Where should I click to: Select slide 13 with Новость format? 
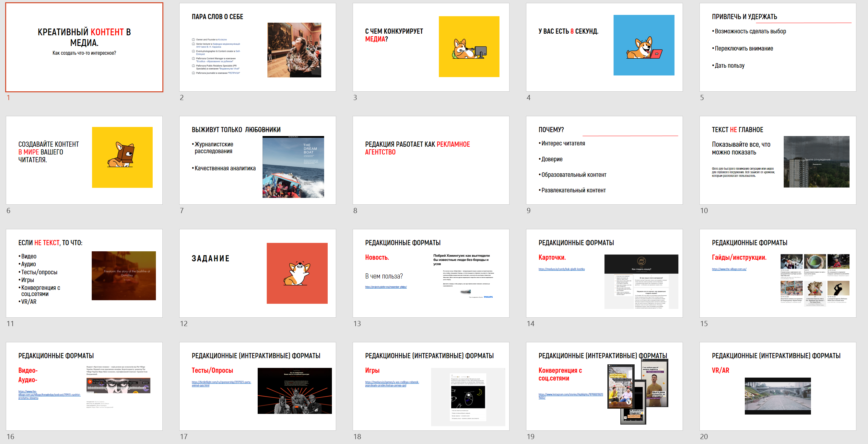tap(431, 273)
